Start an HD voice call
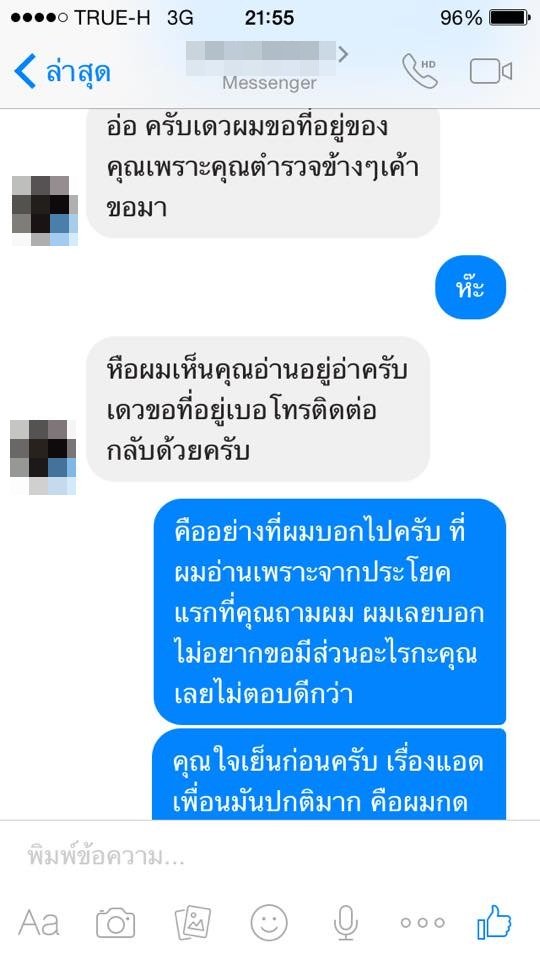Screen dimensions: 540x960 (x=420, y=70)
